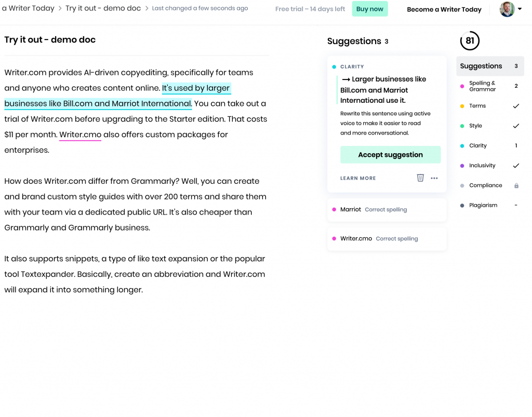
Task: Open the Plagiarism category
Action: [483, 206]
